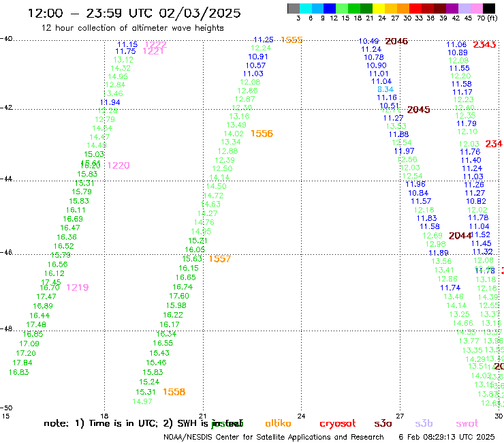Click the longitude axis label 27
This screenshot has height=443, width=504.
tap(400, 416)
